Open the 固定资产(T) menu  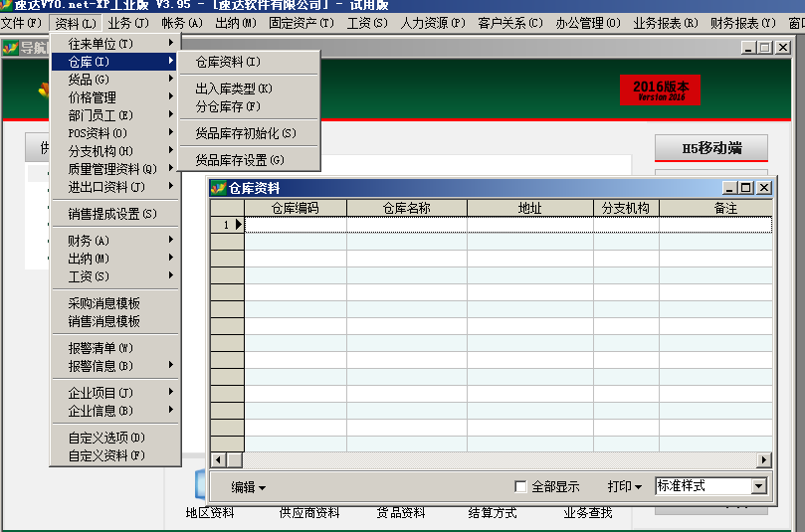(301, 24)
